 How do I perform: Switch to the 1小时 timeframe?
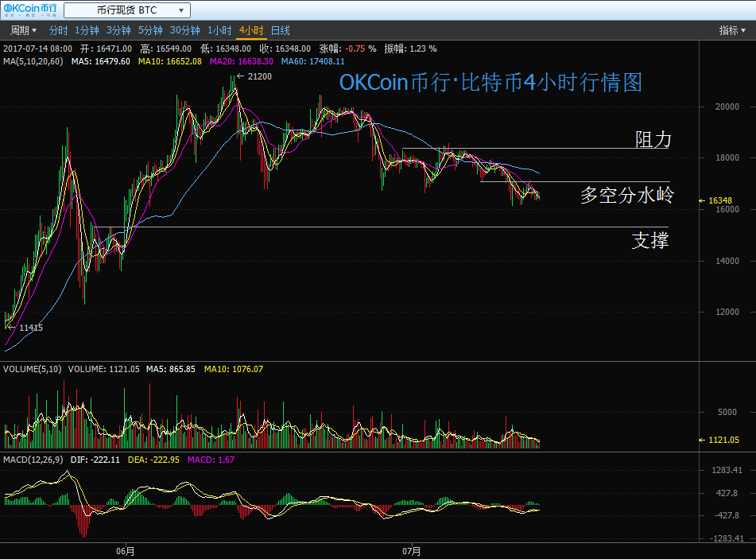tap(219, 30)
